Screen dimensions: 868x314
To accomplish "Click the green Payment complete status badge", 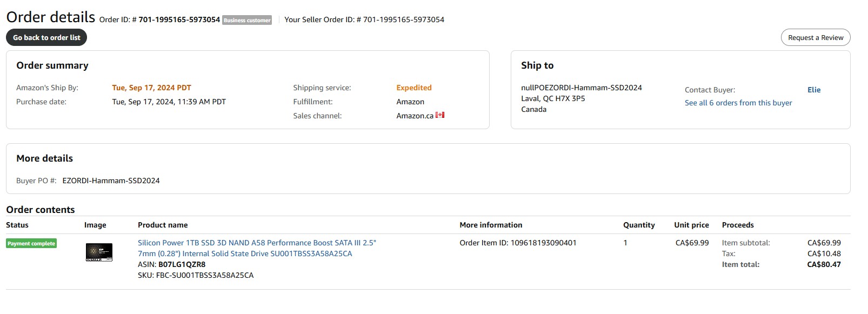I will tap(31, 243).
